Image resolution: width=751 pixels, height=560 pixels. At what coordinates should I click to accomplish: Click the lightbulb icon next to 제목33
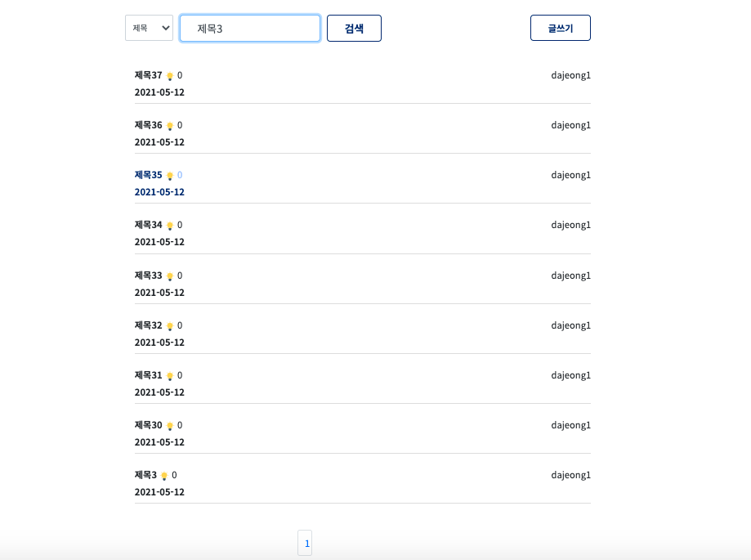tap(169, 276)
